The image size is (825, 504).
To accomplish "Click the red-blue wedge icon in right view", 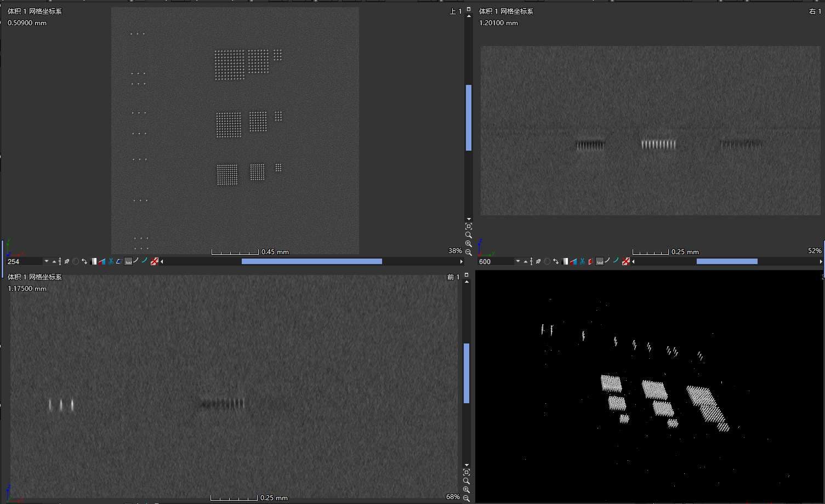I will (x=573, y=261).
